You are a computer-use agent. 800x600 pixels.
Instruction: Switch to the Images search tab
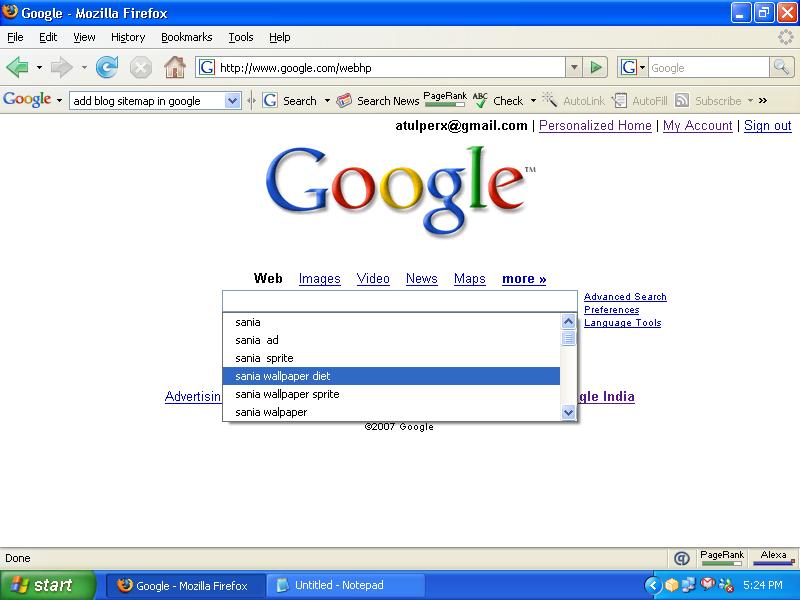point(319,279)
